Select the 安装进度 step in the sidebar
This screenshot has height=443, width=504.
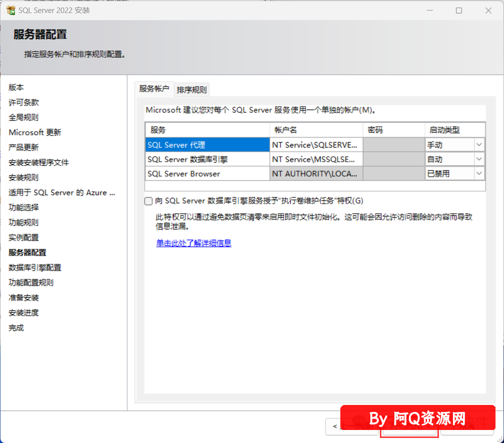pyautogui.click(x=24, y=313)
